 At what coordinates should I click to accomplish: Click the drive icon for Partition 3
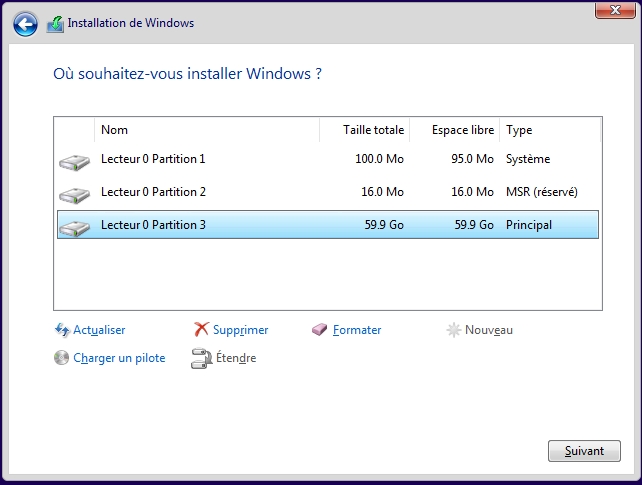click(74, 227)
